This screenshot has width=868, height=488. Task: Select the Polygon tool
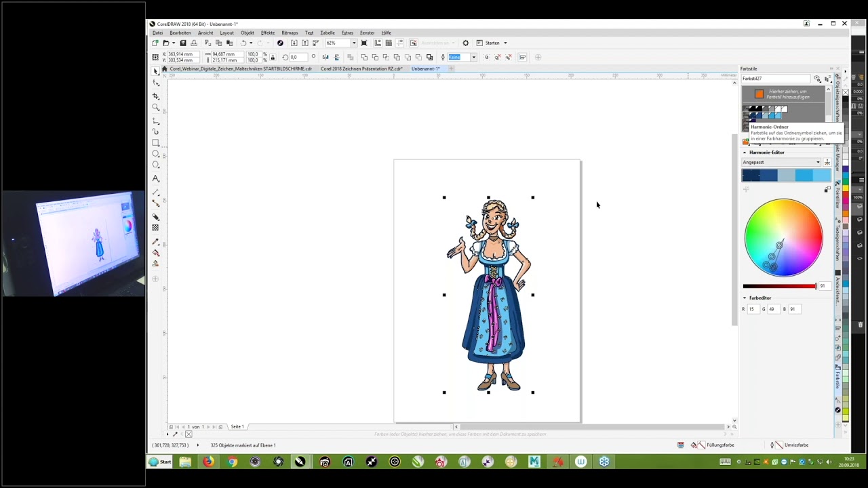pyautogui.click(x=155, y=165)
